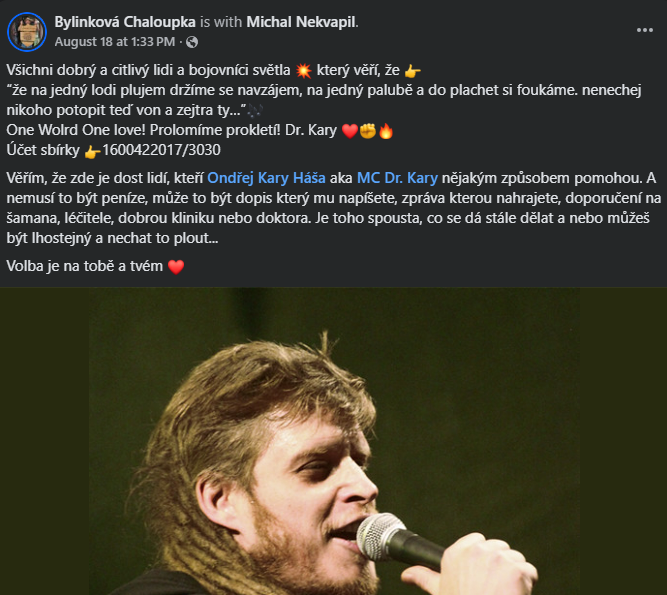Open the post options three-dot menu
Screen dimensions: 667x595
[644, 30]
